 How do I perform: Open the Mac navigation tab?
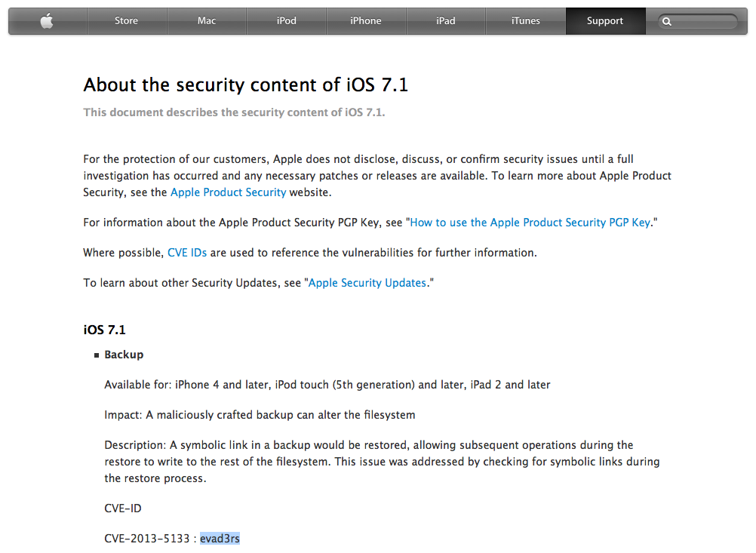tap(207, 21)
